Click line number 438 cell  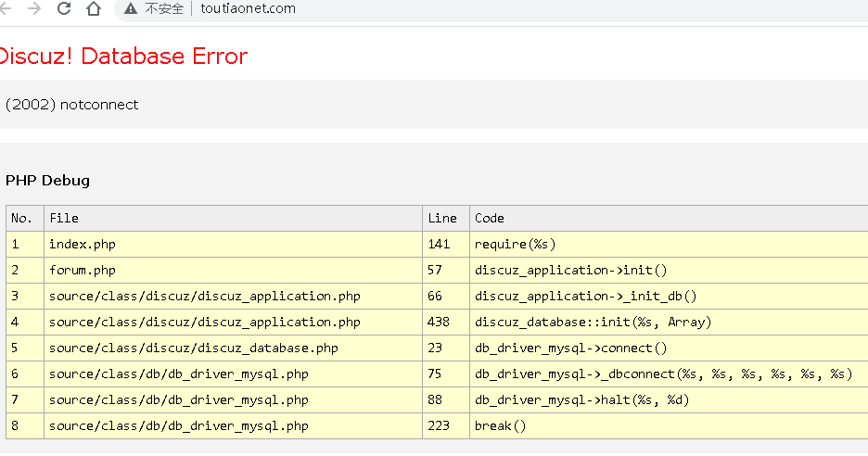(440, 323)
